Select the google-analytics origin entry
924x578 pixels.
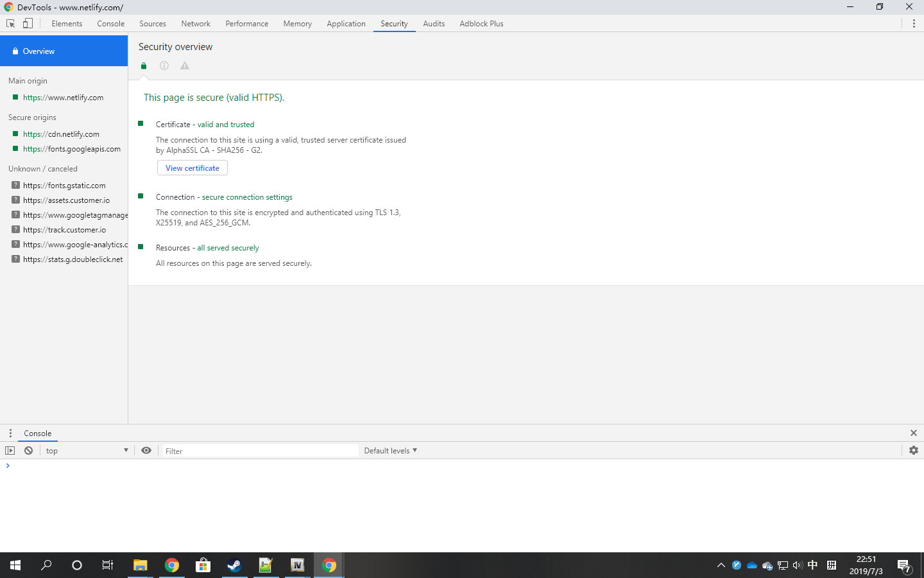tap(64, 245)
